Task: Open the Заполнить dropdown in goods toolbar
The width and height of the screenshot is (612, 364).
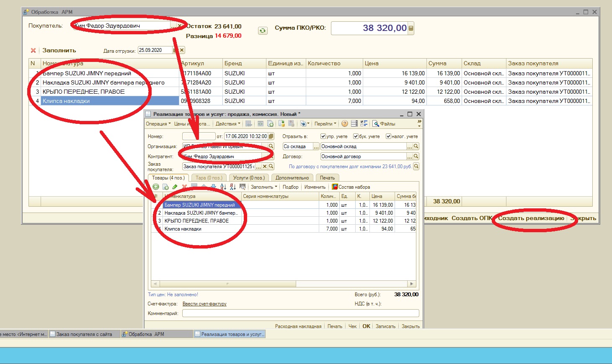Action: tap(263, 187)
